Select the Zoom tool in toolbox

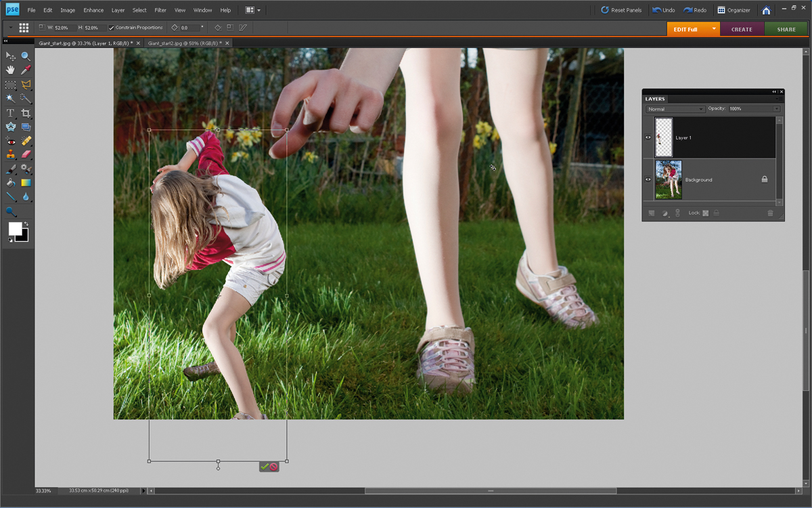26,56
